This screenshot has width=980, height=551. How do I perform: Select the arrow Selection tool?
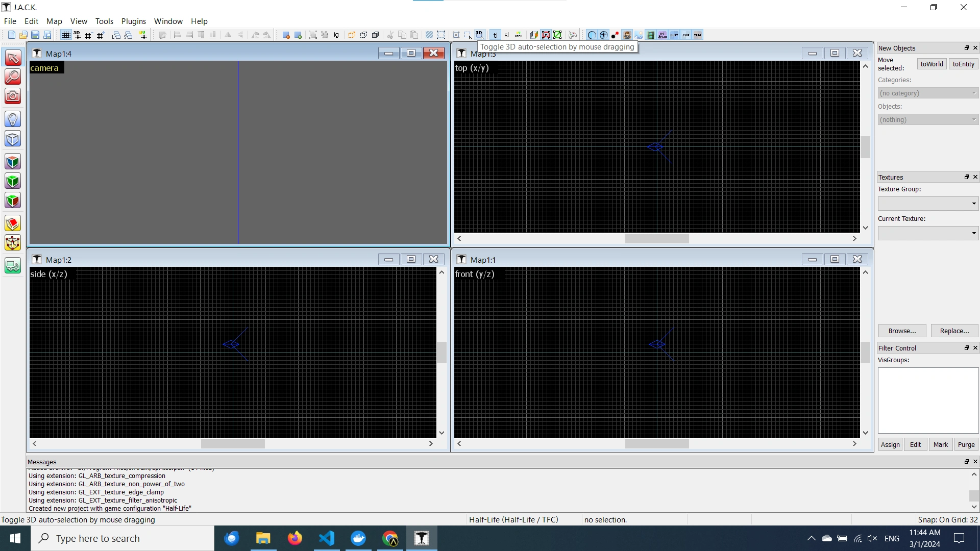point(13,58)
